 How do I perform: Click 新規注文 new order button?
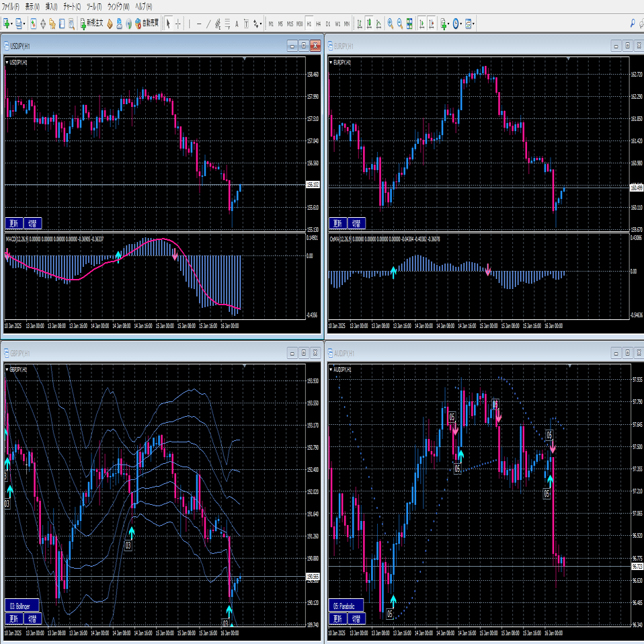(x=91, y=24)
